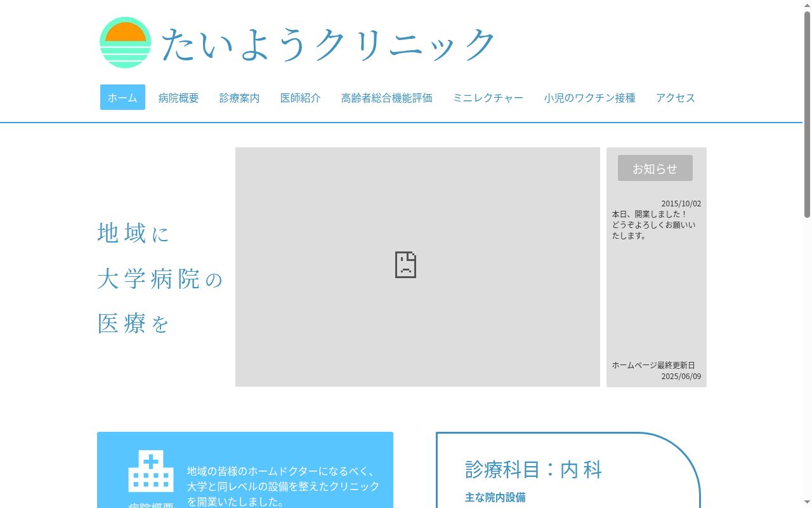Click the blue card text about ホームドクター
Image resolution: width=812 pixels, height=508 pixels.
pyautogui.click(x=284, y=486)
